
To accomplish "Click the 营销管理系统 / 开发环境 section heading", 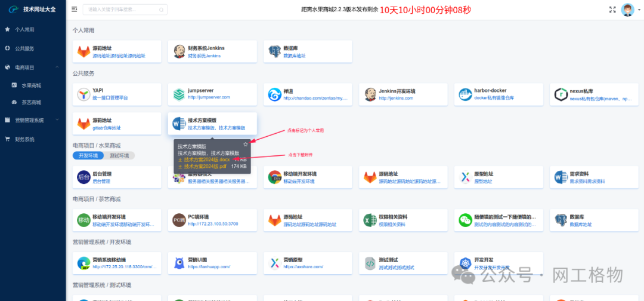I will 103,242.
